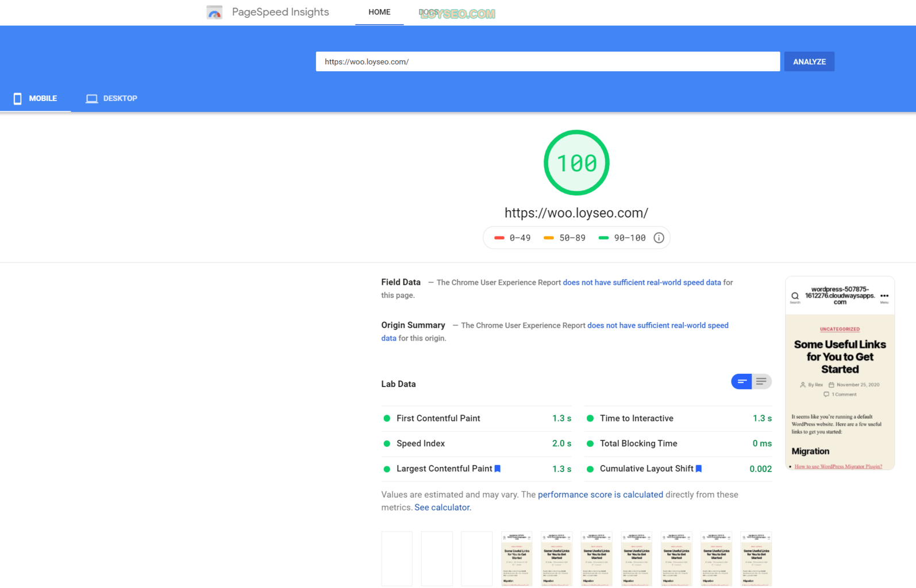916x588 pixels.
Task: Open the See calculator link
Action: (x=442, y=508)
